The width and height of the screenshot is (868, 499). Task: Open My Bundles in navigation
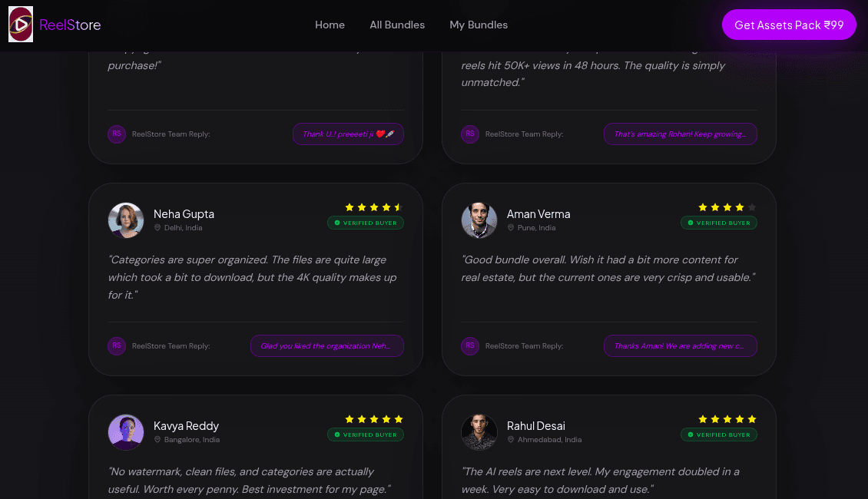(479, 25)
